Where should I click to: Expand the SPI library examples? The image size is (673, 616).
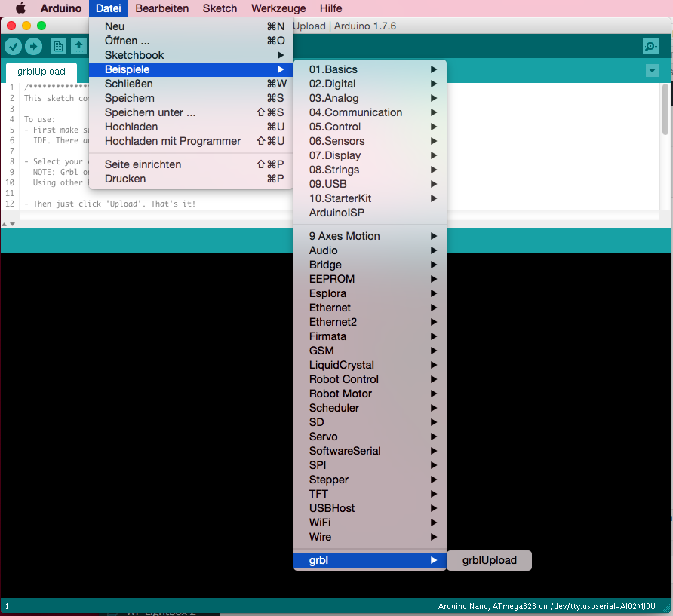pyautogui.click(x=370, y=465)
